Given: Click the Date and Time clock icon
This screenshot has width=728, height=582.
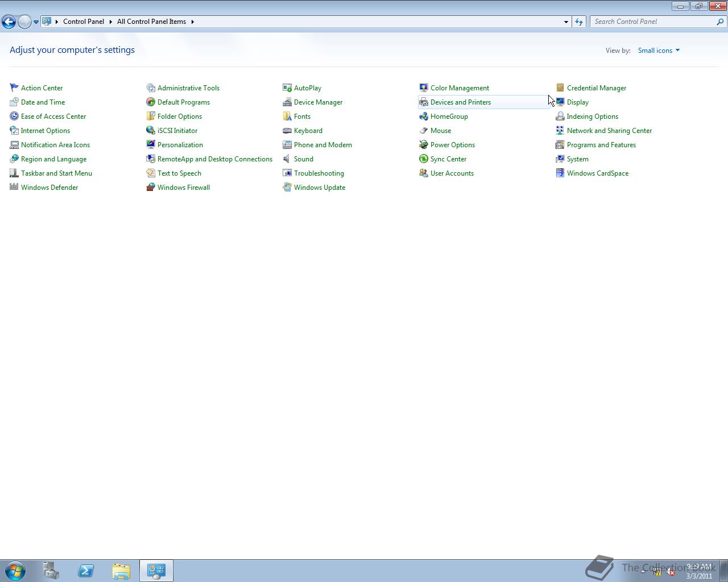Looking at the screenshot, I should coord(14,102).
